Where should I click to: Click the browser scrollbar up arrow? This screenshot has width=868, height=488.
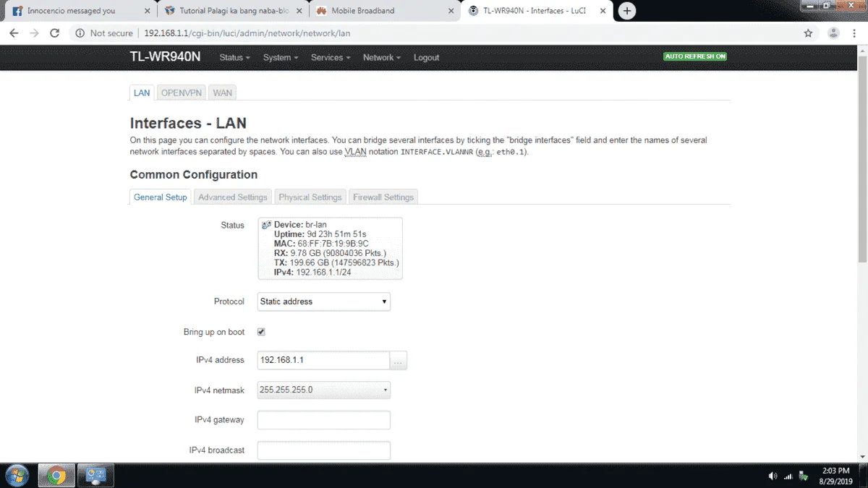click(x=862, y=51)
